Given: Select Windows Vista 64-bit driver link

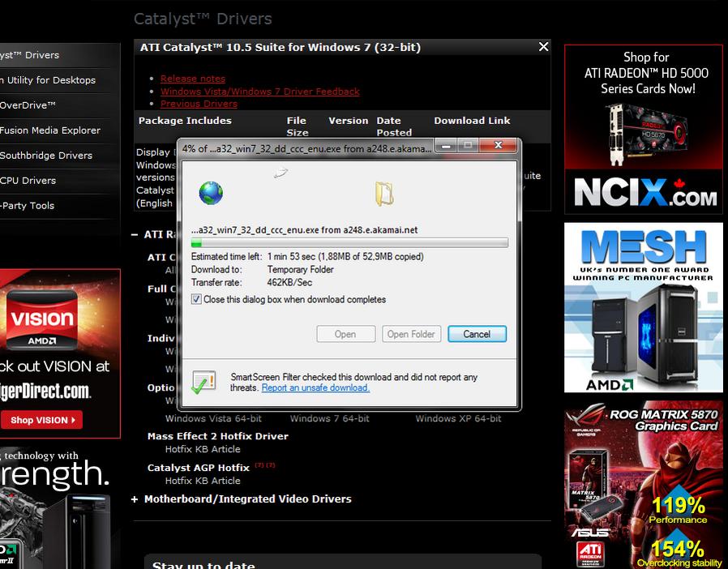Looking at the screenshot, I should tap(213, 418).
